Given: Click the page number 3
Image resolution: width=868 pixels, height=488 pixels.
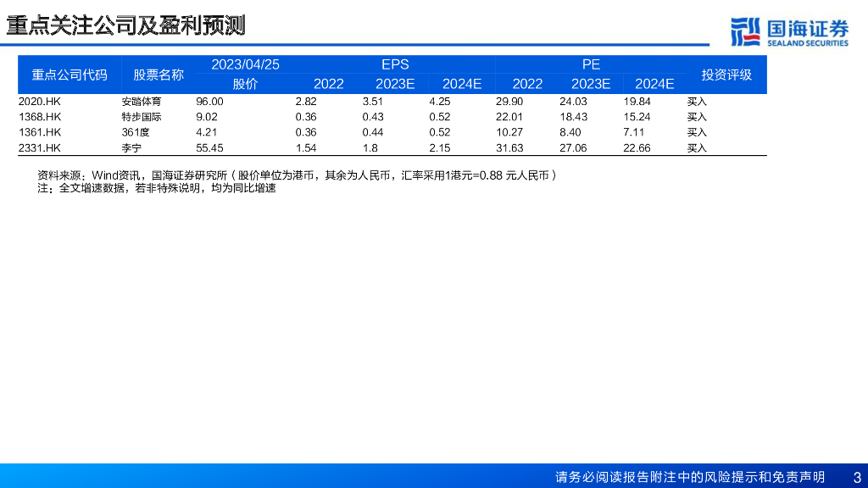Looking at the screenshot, I should point(858,477).
